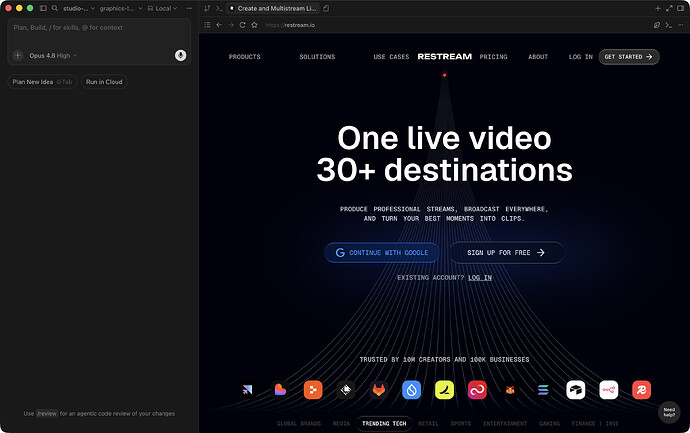
Task: Bookmark the page with star icon
Action: coord(254,25)
